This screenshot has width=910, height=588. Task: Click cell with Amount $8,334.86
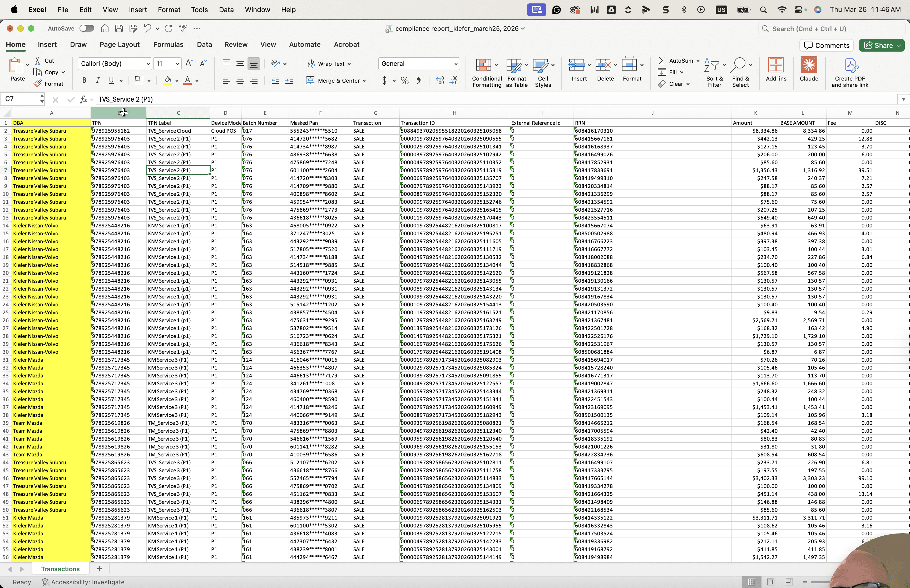point(755,131)
